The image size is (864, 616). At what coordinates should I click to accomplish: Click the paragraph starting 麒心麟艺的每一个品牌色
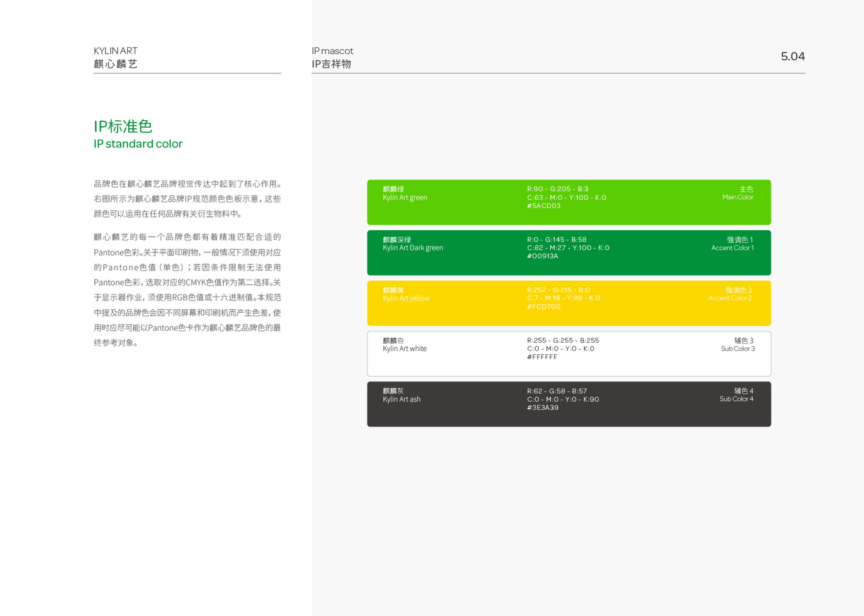(187, 290)
